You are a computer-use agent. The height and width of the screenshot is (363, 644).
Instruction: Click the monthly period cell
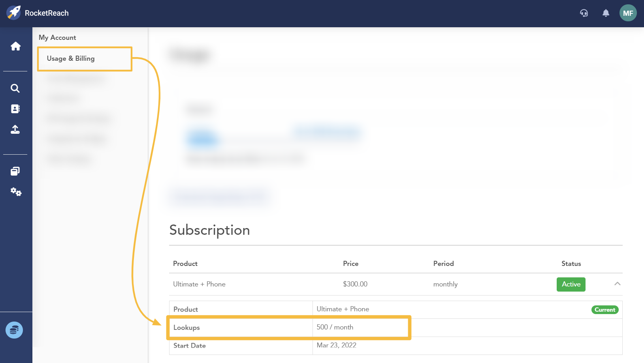(x=445, y=284)
